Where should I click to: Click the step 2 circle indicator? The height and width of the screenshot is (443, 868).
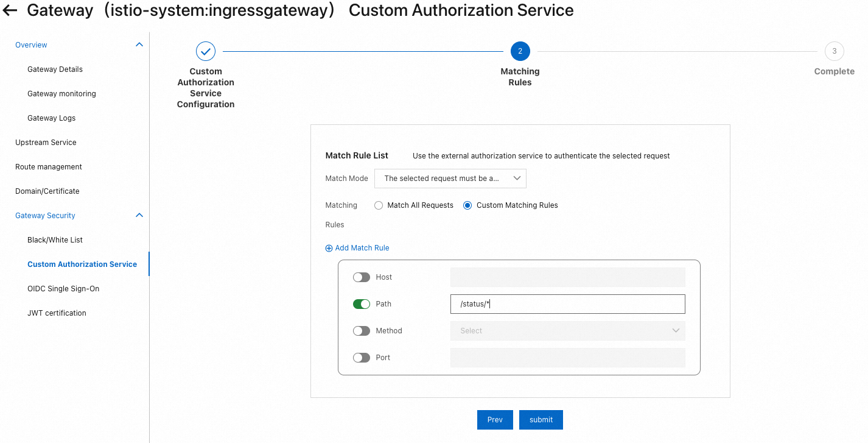[520, 51]
